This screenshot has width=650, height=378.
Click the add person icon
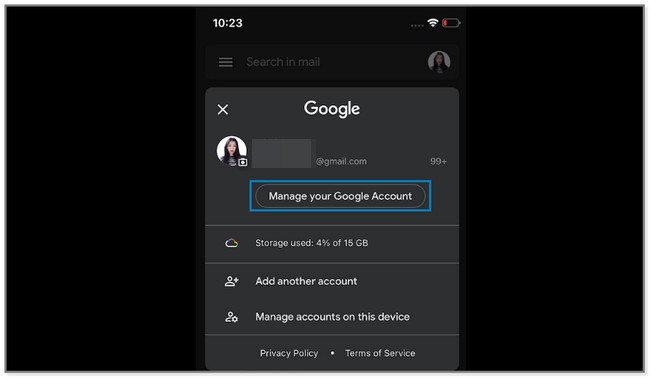pos(231,281)
